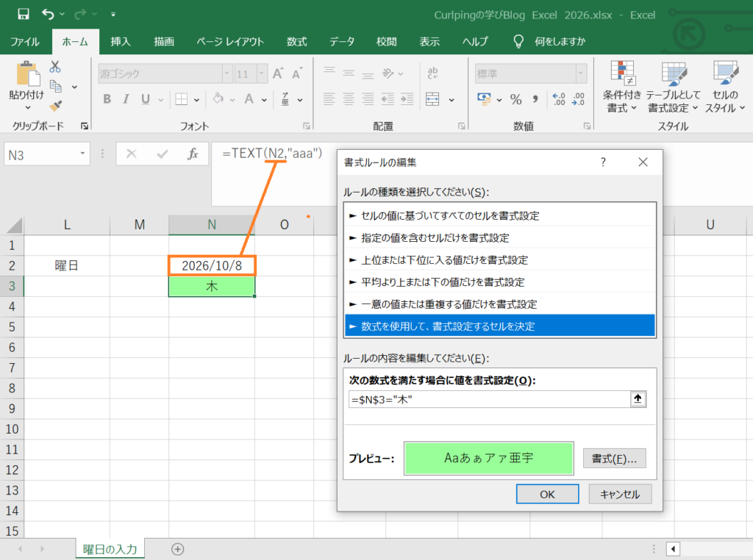
Task: Toggle Underline formatting
Action: (x=146, y=99)
